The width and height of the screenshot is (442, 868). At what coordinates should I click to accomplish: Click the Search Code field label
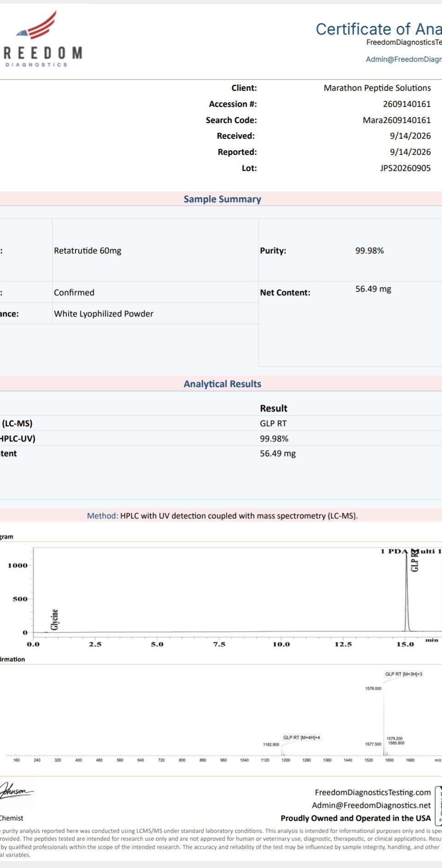point(231,120)
